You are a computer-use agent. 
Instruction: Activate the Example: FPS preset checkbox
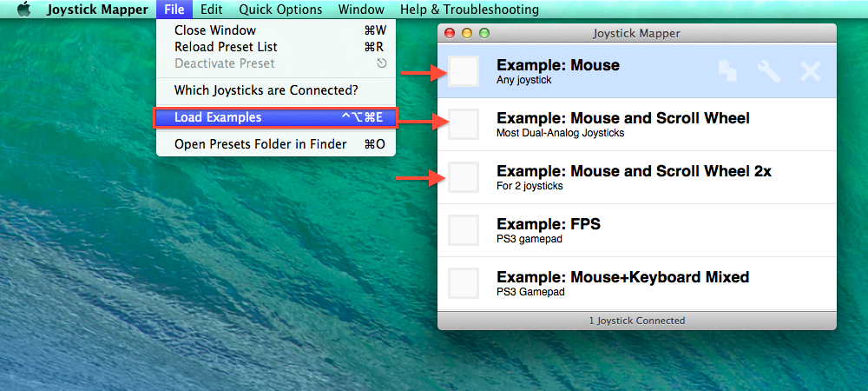pyautogui.click(x=464, y=230)
